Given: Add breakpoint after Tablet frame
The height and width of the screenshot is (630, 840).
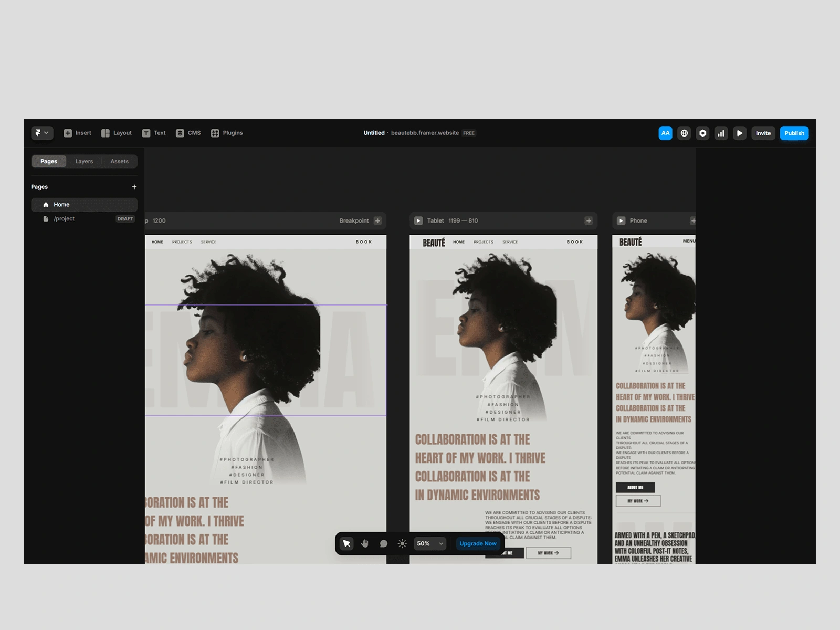Looking at the screenshot, I should click(589, 220).
